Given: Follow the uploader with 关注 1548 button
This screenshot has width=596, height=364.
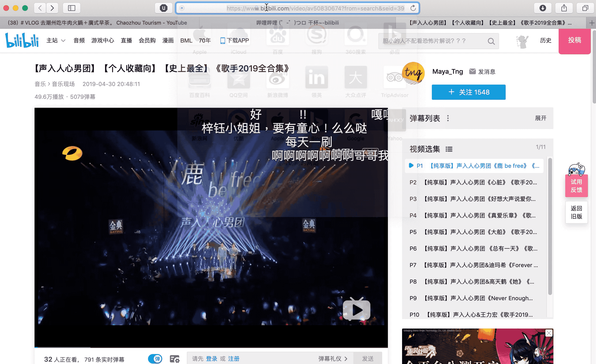Looking at the screenshot, I should point(468,92).
